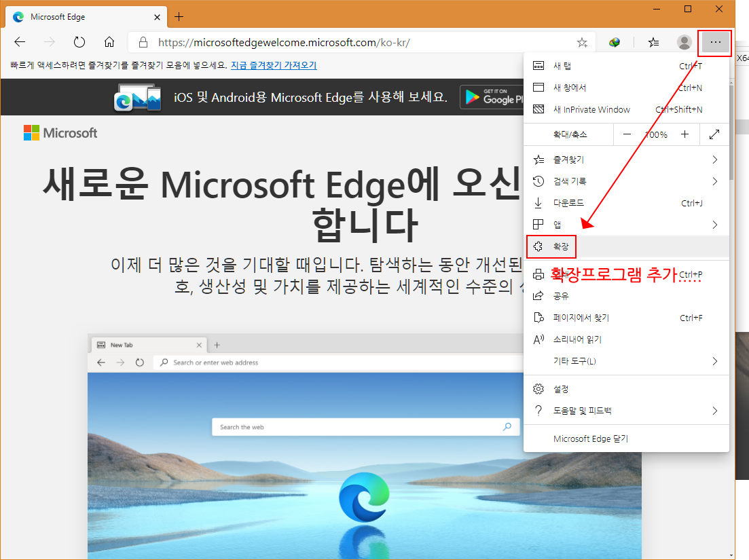Click the address bar URL field

pos(363,43)
